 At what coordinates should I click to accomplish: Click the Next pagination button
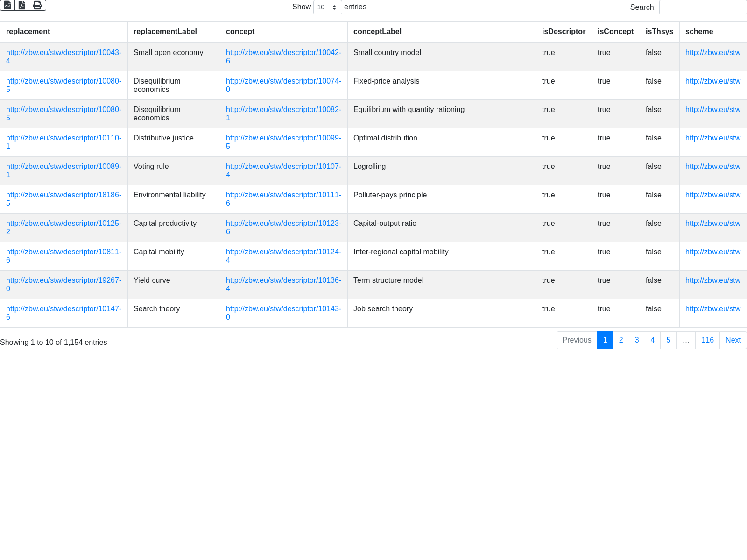(733, 340)
